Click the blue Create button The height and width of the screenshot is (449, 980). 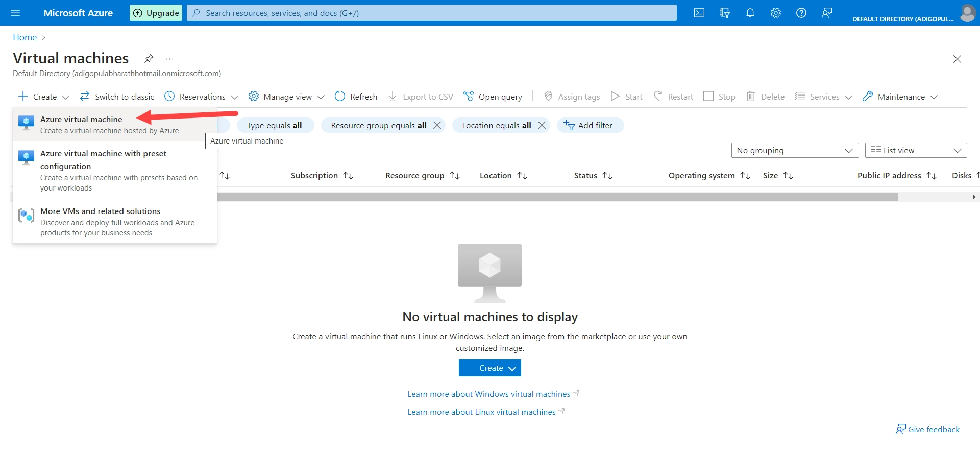coord(490,368)
